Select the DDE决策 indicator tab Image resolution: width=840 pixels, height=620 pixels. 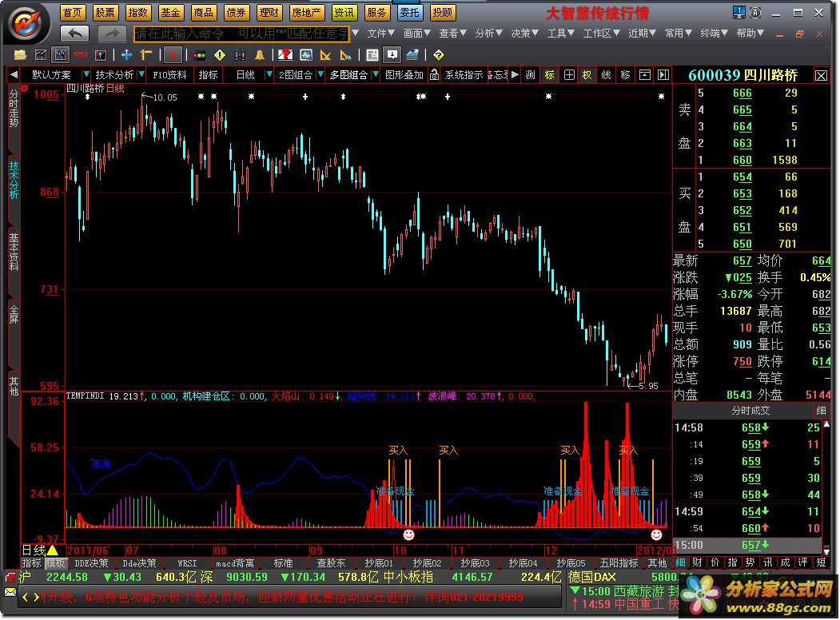[91, 563]
